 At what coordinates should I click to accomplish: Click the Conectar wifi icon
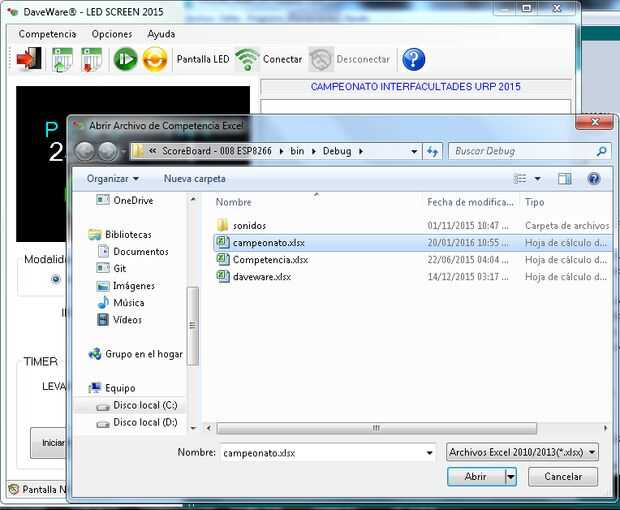(247, 60)
